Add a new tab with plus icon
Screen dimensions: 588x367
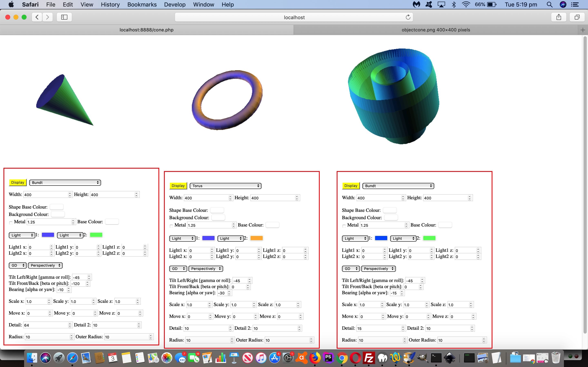[x=583, y=30]
